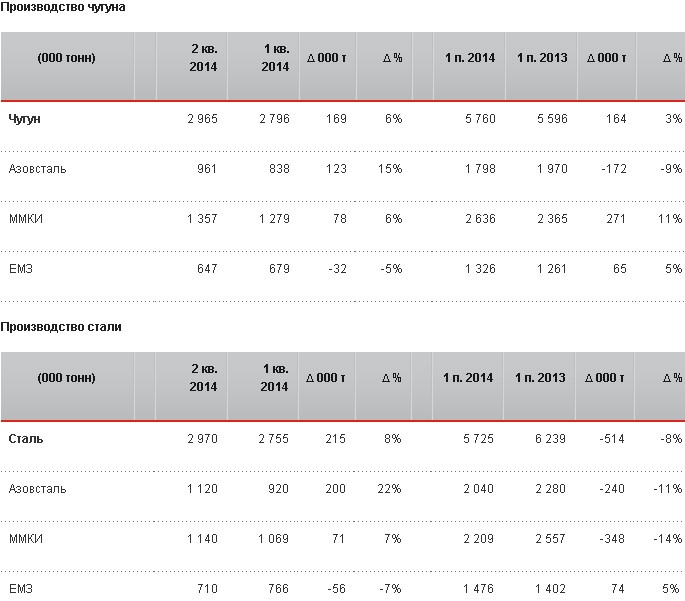Viewport: 685px width, 601px height.
Task: Click '(000 тонн)' header in pig iron table
Action: tap(66, 58)
